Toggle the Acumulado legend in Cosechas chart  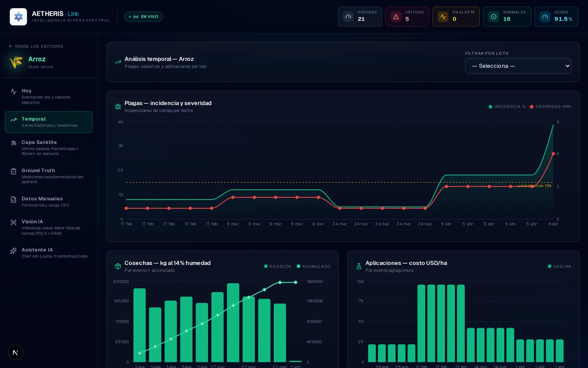pyautogui.click(x=313, y=266)
